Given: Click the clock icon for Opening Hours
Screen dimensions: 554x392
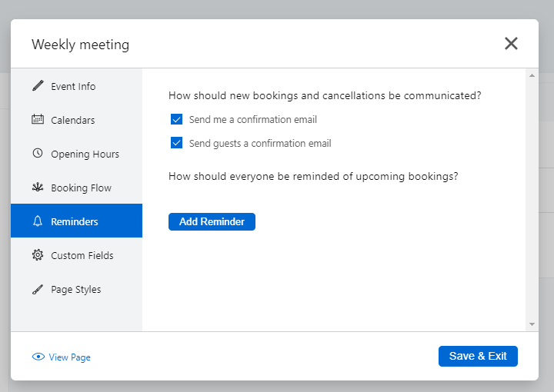Looking at the screenshot, I should click(38, 154).
